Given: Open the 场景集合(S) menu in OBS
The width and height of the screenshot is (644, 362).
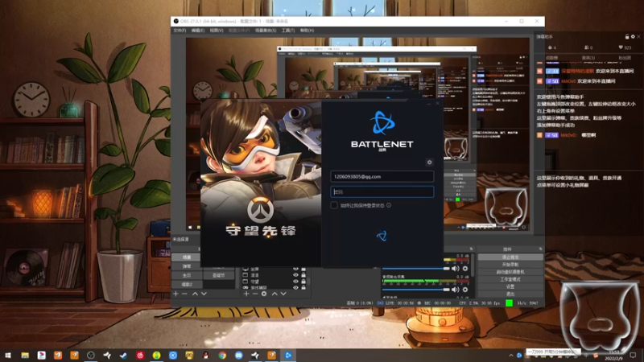Looking at the screenshot, I should [x=266, y=31].
